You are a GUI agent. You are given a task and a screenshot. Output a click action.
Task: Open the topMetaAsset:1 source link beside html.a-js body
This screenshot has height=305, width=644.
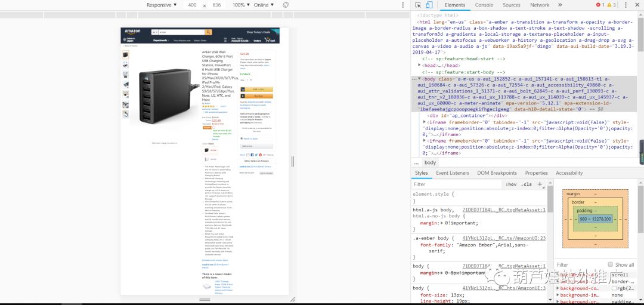point(504,210)
